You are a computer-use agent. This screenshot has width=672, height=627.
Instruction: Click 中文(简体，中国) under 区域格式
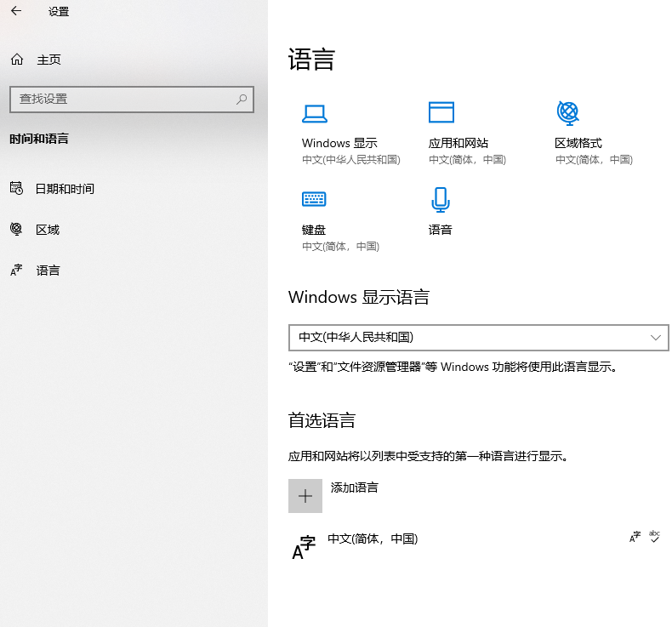coord(594,160)
